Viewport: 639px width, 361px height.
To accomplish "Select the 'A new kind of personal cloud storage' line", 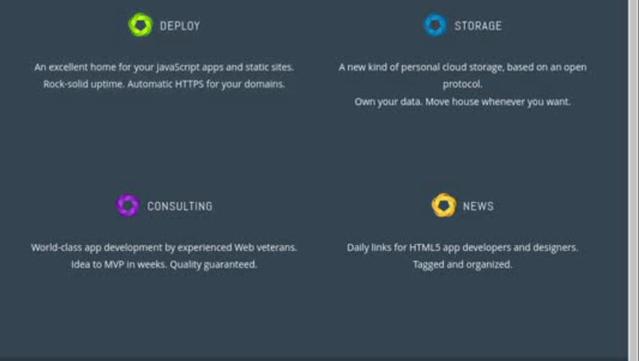I will pos(463,67).
